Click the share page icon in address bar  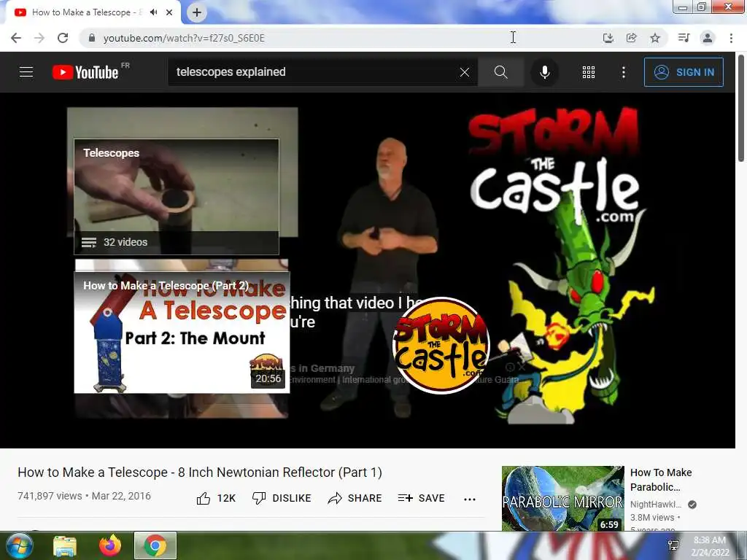(x=632, y=38)
